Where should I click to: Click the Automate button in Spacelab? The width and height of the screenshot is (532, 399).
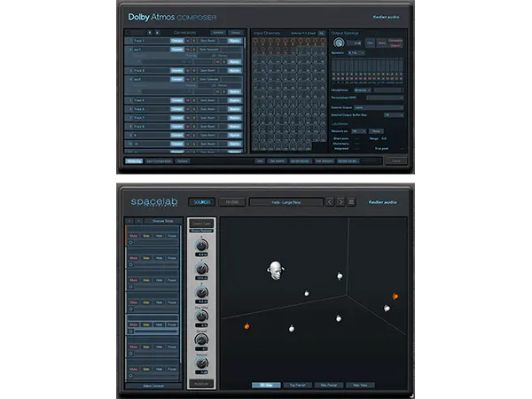click(x=201, y=384)
